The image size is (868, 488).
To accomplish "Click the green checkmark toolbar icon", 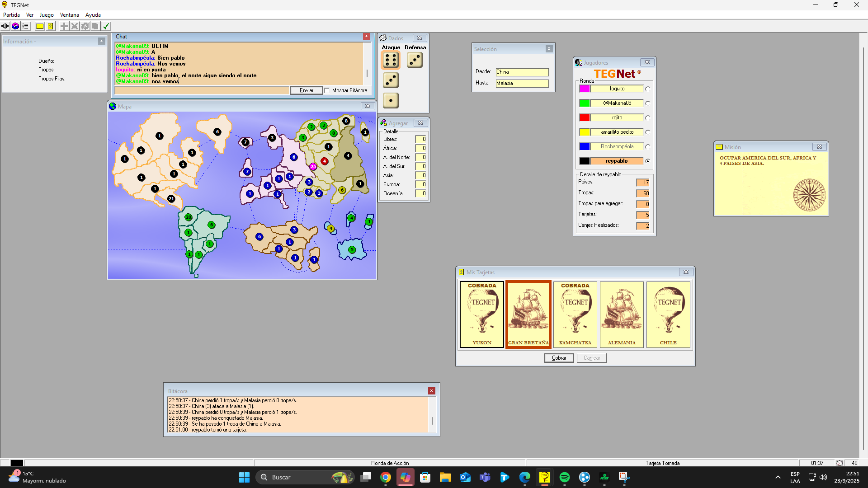I will coord(106,26).
